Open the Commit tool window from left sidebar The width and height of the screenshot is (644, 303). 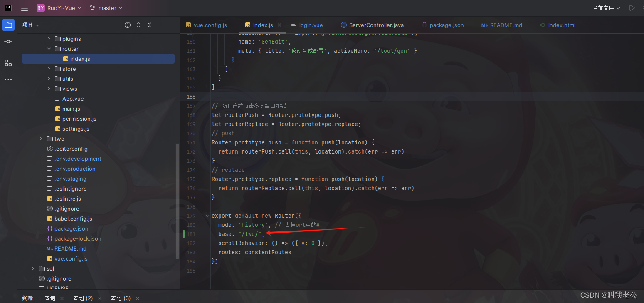8,41
